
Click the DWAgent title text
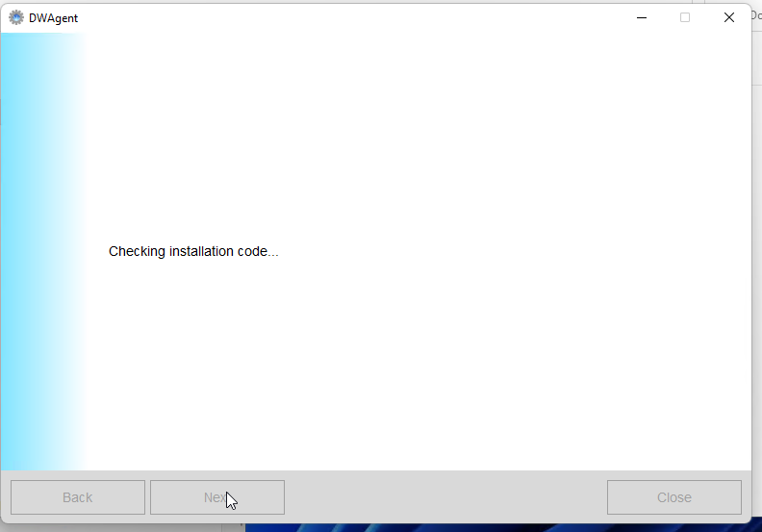point(53,17)
